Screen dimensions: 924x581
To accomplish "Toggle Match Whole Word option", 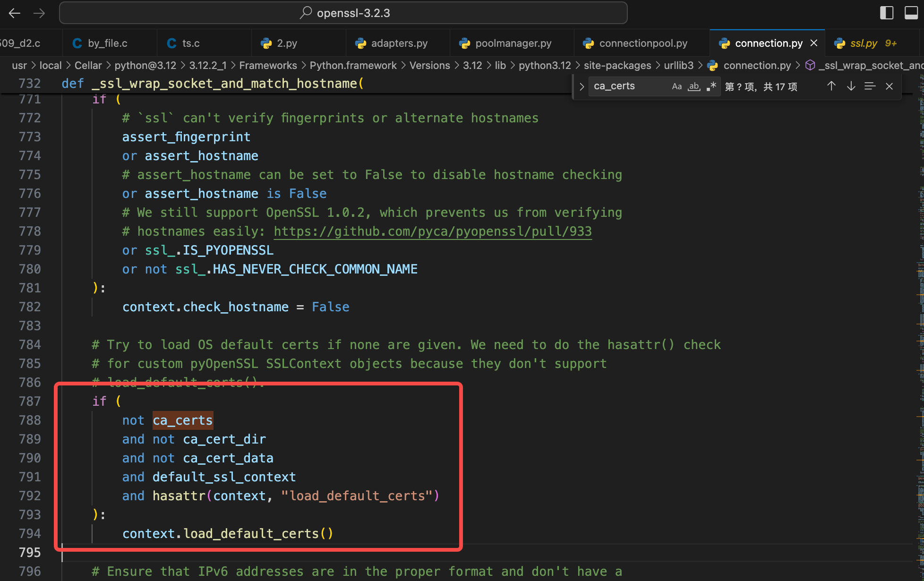I will (x=694, y=86).
